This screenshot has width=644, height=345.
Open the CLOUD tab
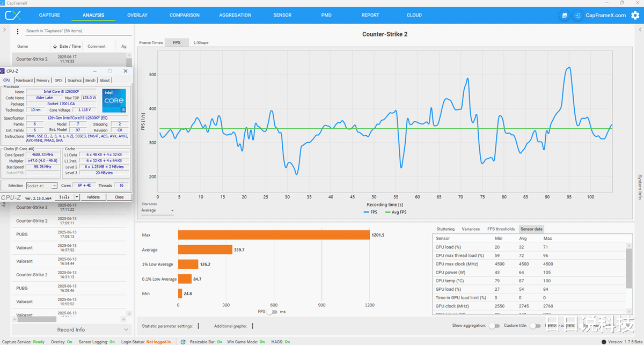click(414, 15)
